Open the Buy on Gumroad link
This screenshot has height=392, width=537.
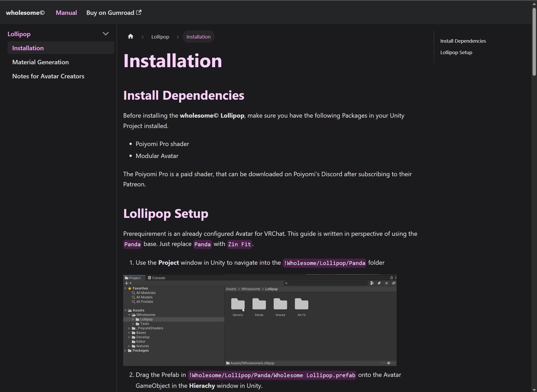(x=114, y=13)
